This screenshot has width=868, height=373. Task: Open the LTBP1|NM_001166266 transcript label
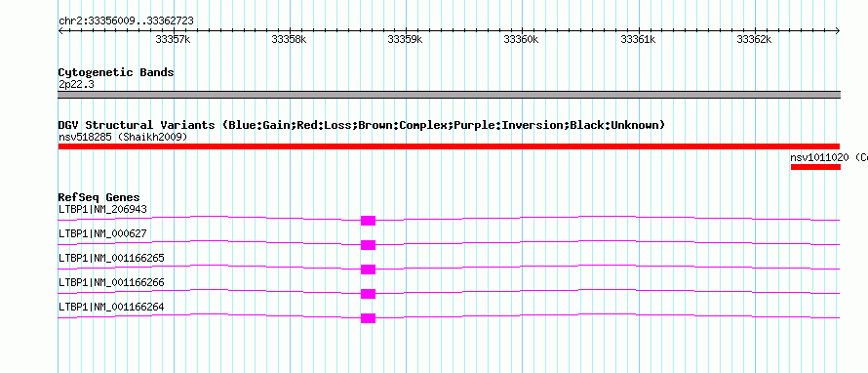tap(111, 282)
